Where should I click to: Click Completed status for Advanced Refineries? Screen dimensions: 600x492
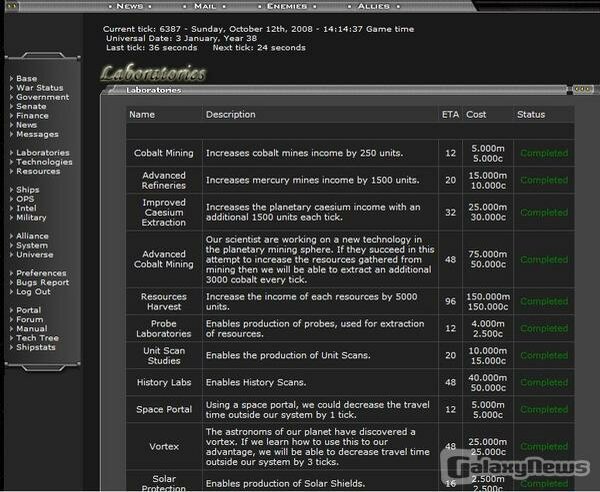(544, 180)
